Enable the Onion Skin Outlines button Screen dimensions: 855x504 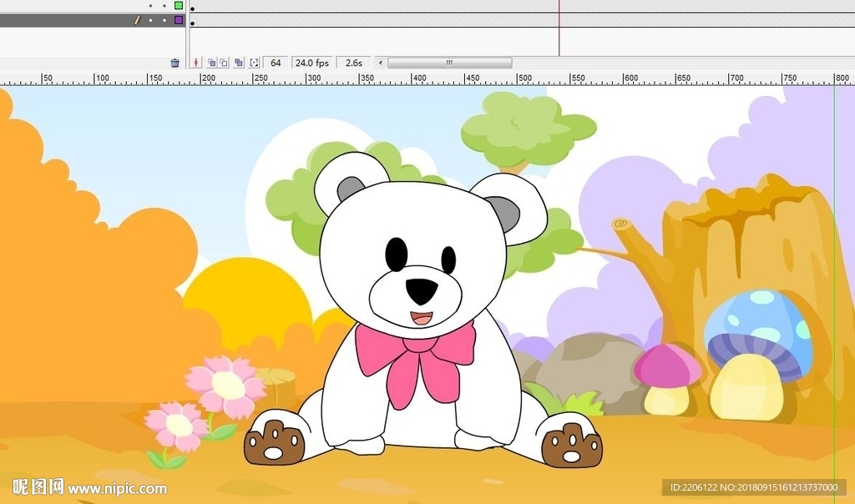point(224,63)
